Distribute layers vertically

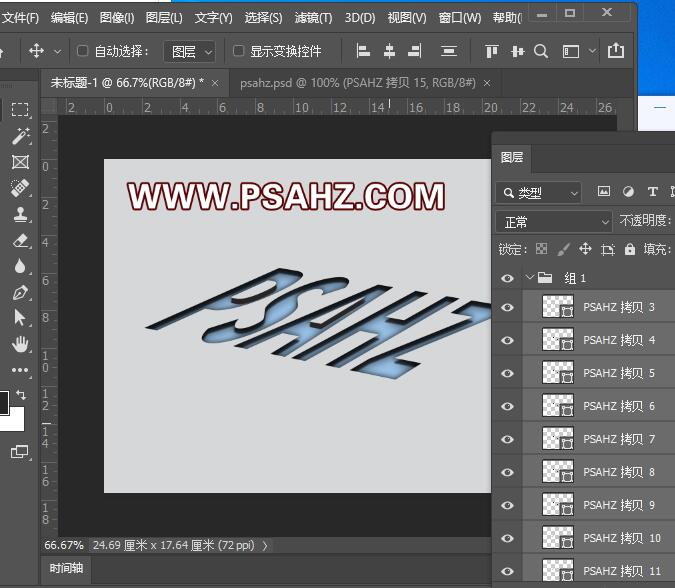tap(449, 52)
